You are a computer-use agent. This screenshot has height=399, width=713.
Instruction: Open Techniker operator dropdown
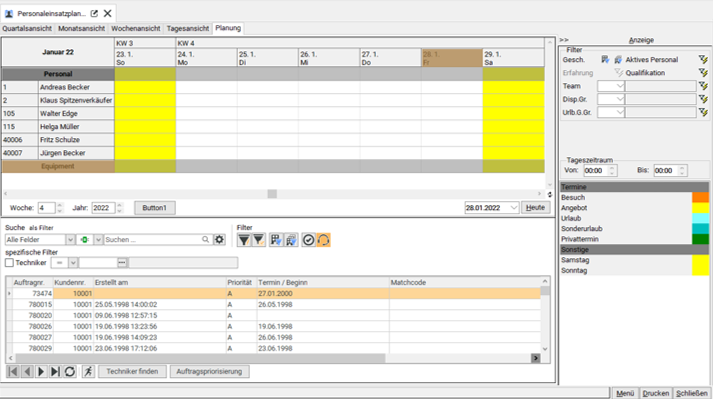pos(73,263)
